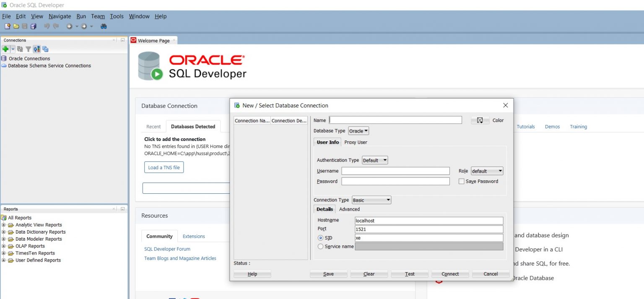The height and width of the screenshot is (299, 644).
Task: Close the Welcome Page tab
Action: tap(174, 40)
